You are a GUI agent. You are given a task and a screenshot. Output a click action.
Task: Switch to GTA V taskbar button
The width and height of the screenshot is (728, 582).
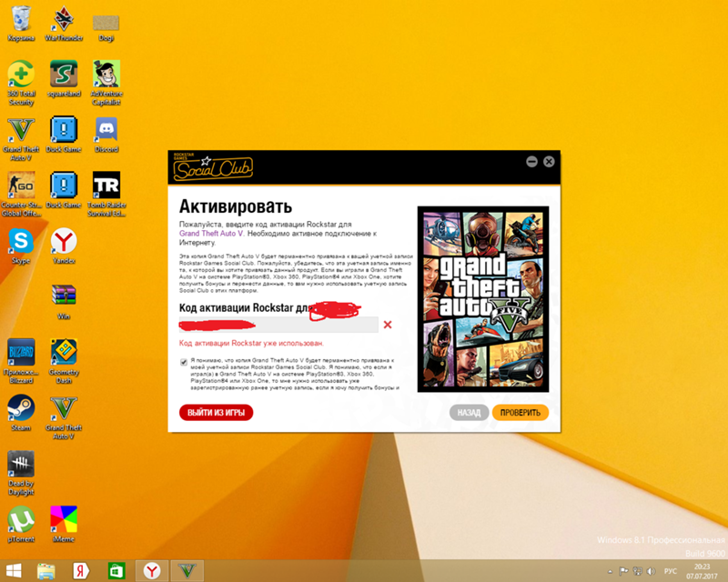point(187,571)
